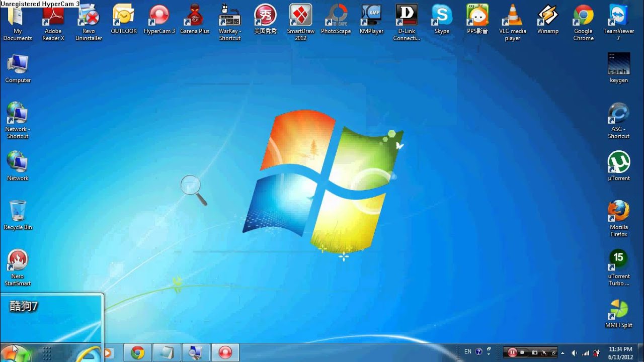
Task: Open the Network - Shortcut icon
Action: tap(18, 121)
